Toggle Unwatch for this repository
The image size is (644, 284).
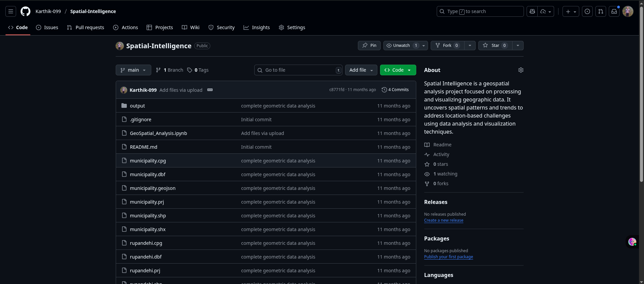pyautogui.click(x=401, y=46)
